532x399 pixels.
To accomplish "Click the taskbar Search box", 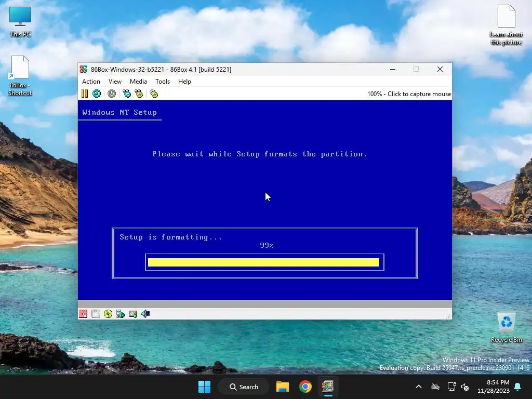I will [x=244, y=387].
